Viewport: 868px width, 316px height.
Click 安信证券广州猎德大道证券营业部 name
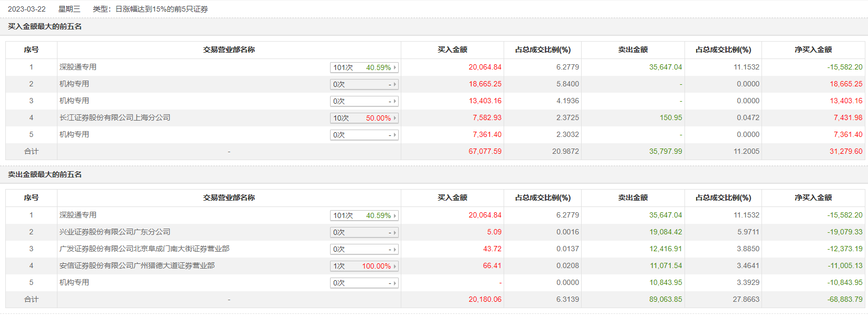[x=137, y=265]
